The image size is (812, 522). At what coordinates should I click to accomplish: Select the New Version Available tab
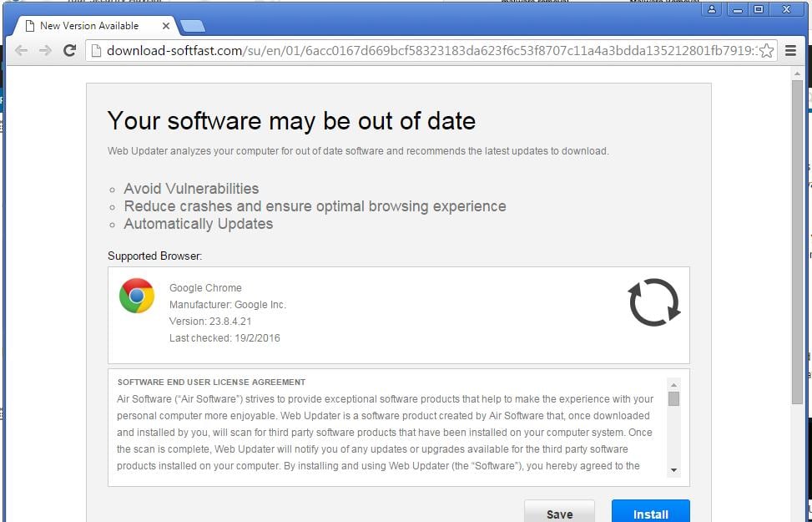pyautogui.click(x=88, y=26)
